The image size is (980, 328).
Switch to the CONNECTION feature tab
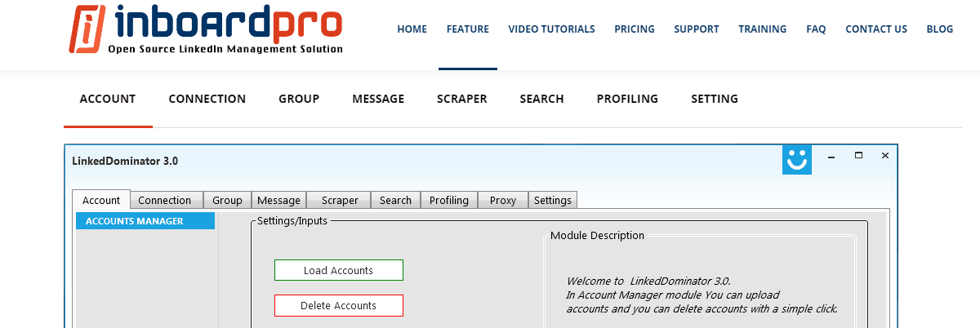click(207, 99)
